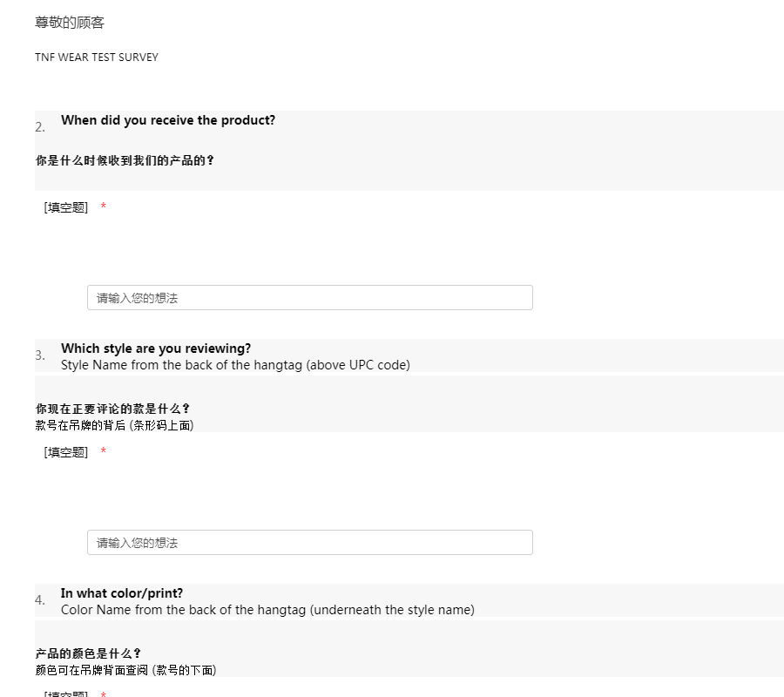Click the question number 2 label

coord(40,127)
